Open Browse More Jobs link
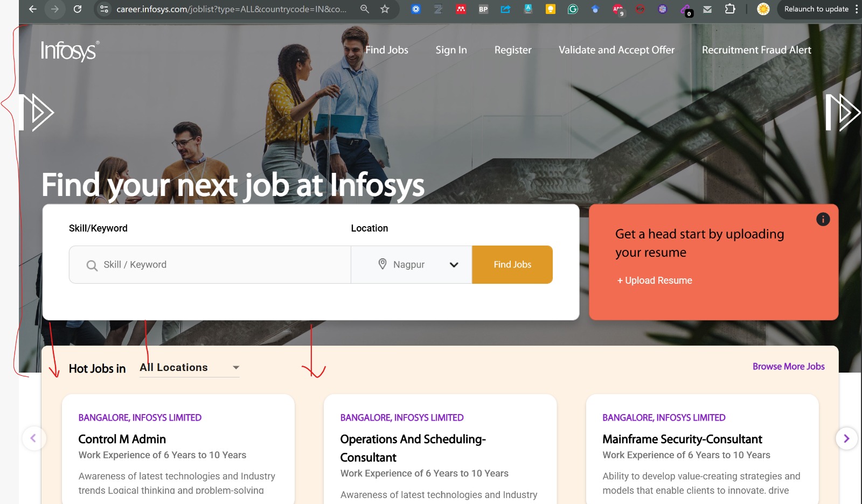The width and height of the screenshot is (862, 504). (x=789, y=367)
